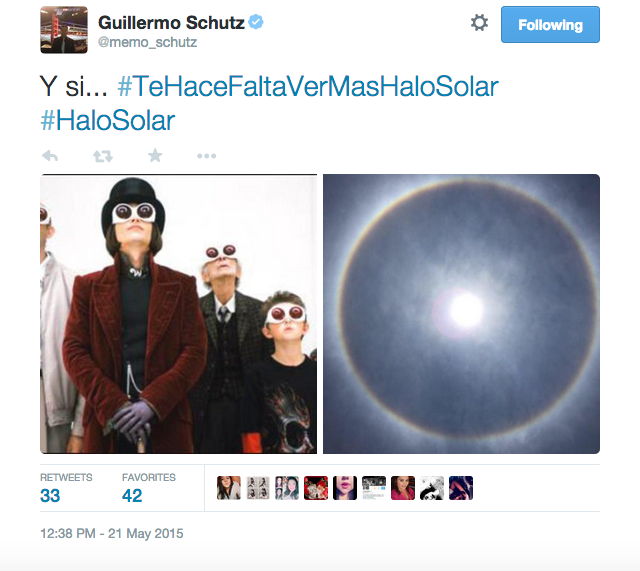Screen dimensions: 640x571
Task: View the solar halo sky photo
Action: 461,314
